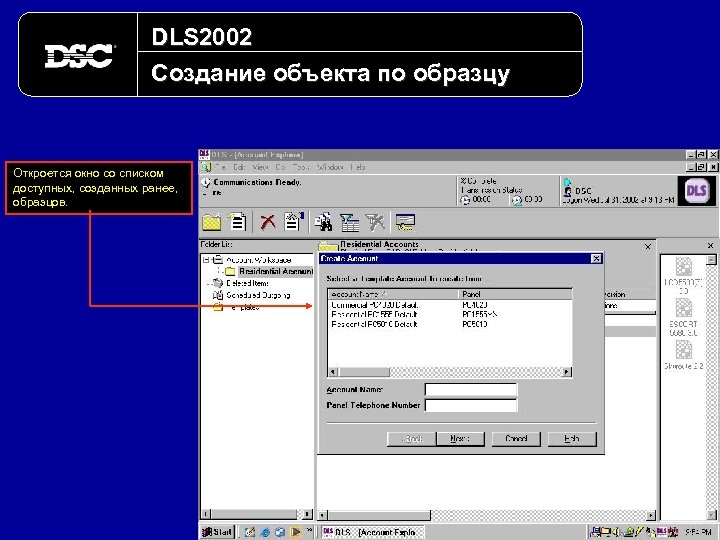
Task: Click the filter table toolbar icon
Action: pyautogui.click(x=349, y=222)
